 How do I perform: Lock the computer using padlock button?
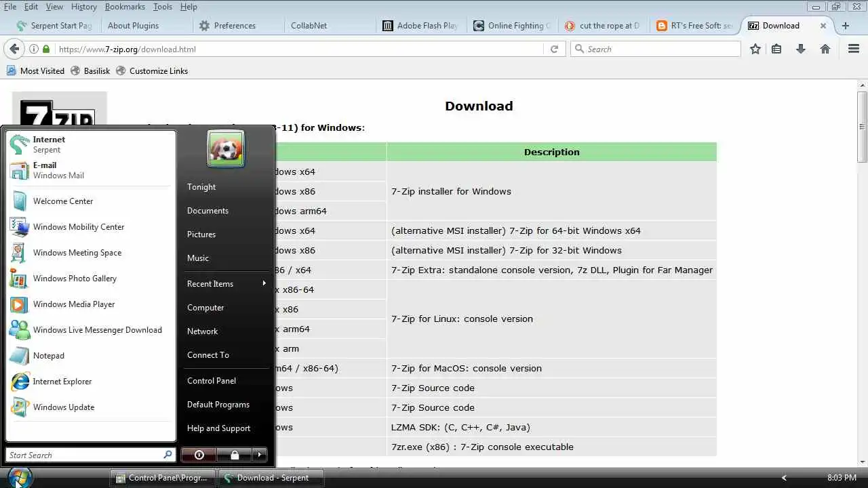234,455
